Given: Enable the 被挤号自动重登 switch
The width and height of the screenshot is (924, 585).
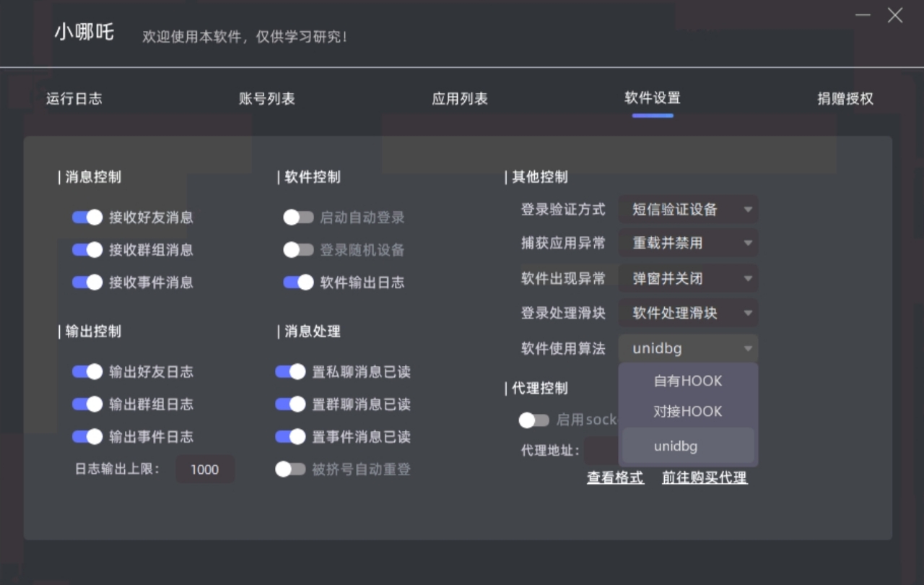Looking at the screenshot, I should point(290,469).
